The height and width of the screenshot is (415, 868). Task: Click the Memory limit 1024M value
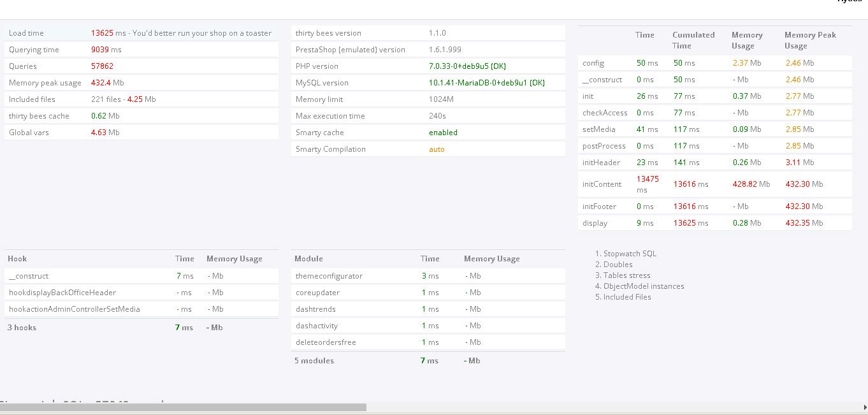pyautogui.click(x=441, y=99)
